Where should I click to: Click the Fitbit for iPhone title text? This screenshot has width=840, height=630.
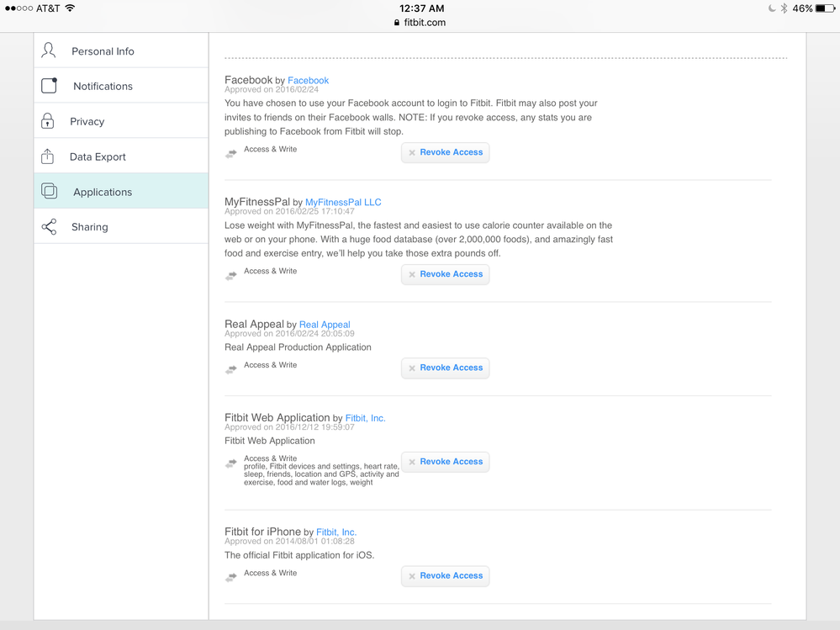[x=262, y=532]
